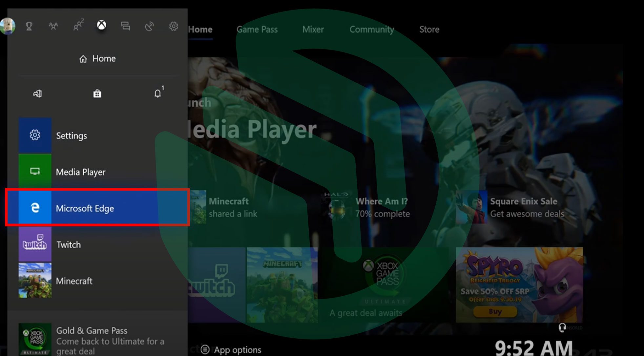This screenshot has height=356, width=644.
Task: Open the Twitch tile on the dashboard
Action: tap(217, 285)
